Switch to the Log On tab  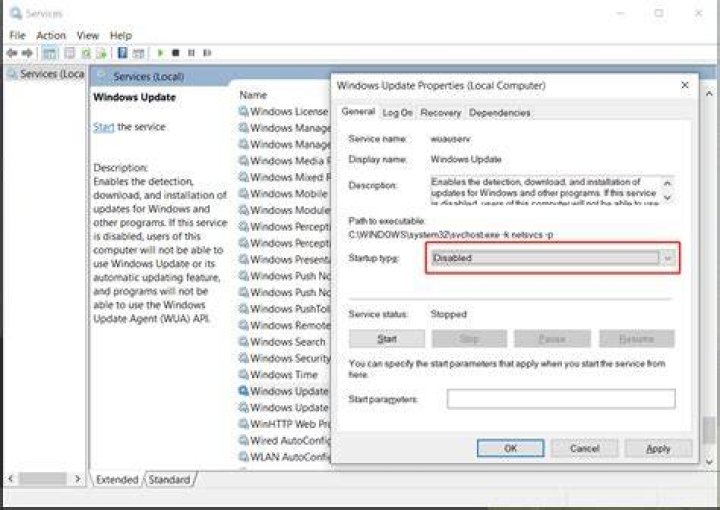tap(397, 112)
